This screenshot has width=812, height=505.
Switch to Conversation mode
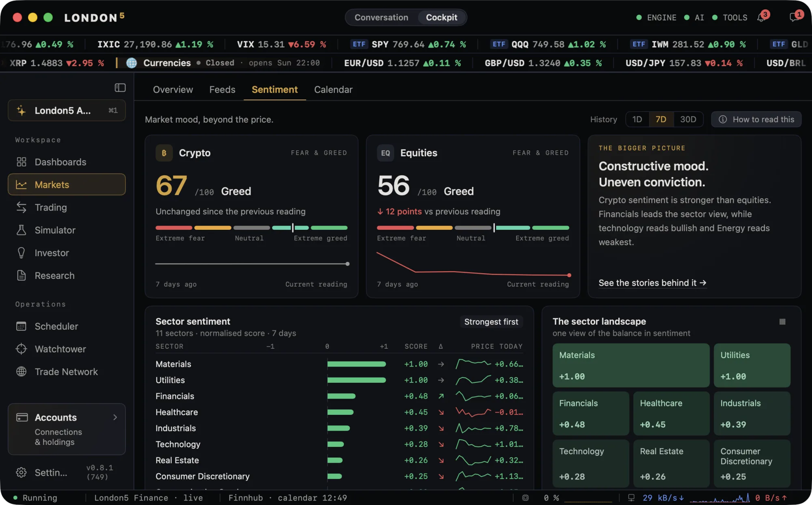click(x=381, y=17)
